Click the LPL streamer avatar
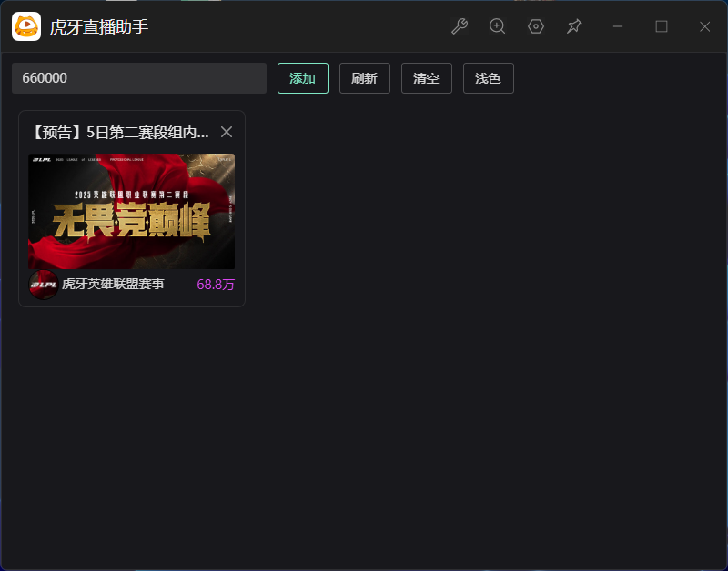Screen dimensions: 728x571 pyautogui.click(x=43, y=285)
